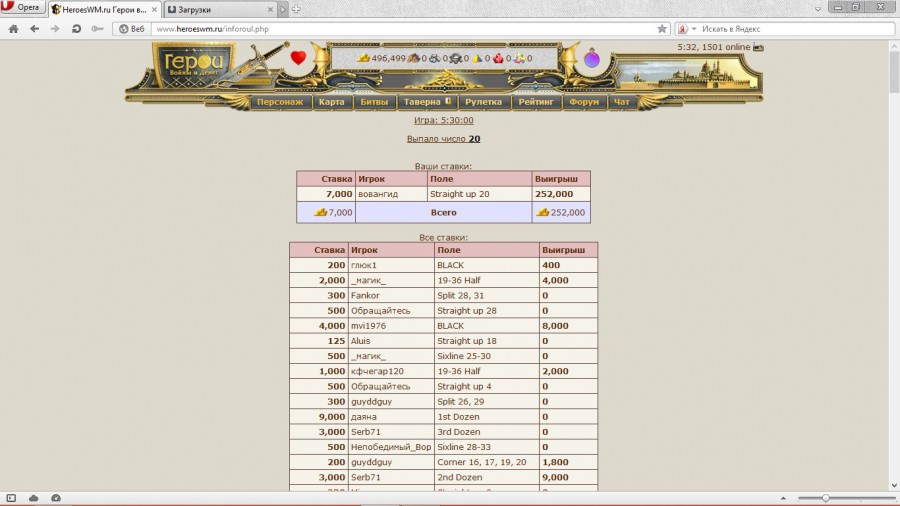Open the closed tabs dropdown
Screen dimensions: 900x506
pyautogui.click(x=818, y=9)
